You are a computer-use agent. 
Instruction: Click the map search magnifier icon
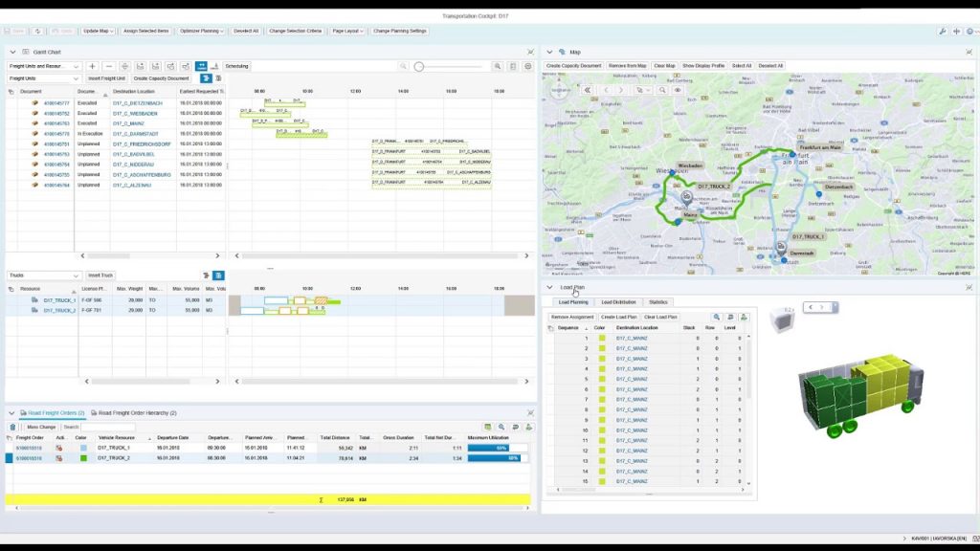(x=662, y=90)
